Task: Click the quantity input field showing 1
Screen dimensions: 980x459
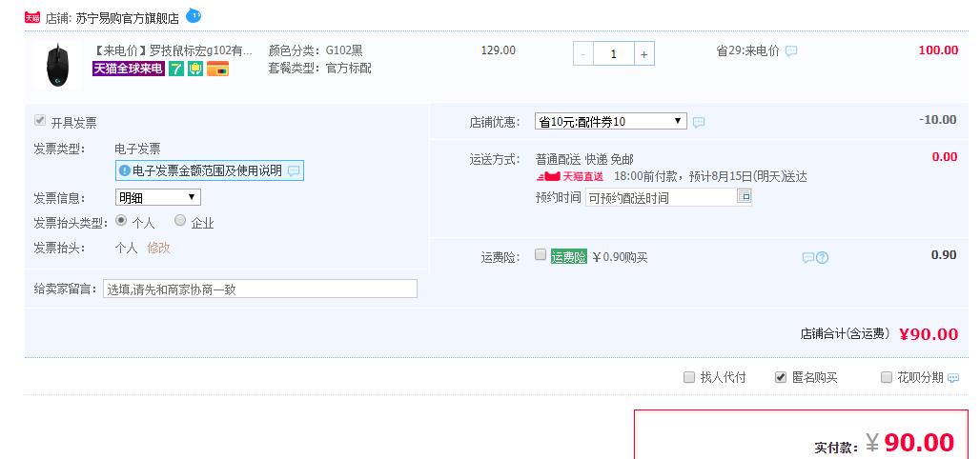Action: [x=614, y=54]
